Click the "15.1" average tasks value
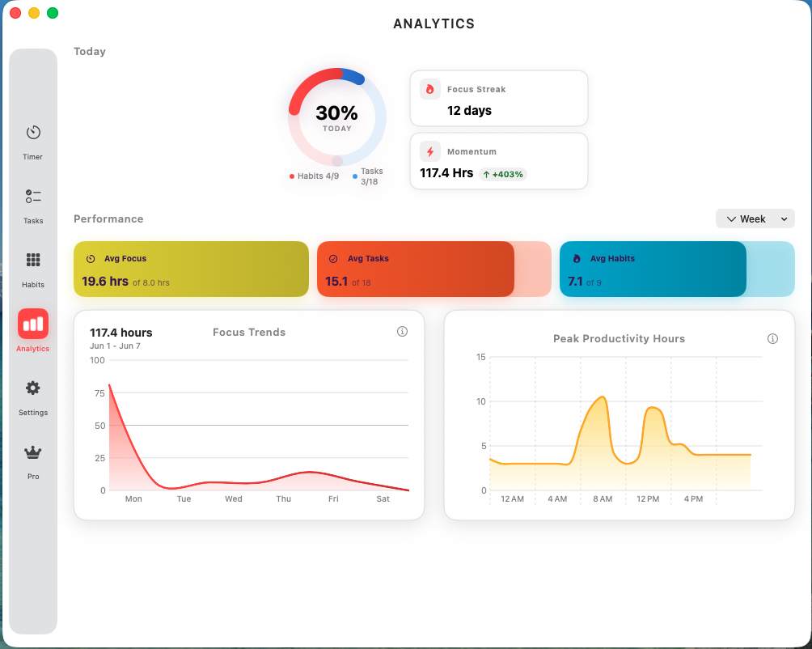 tap(336, 282)
